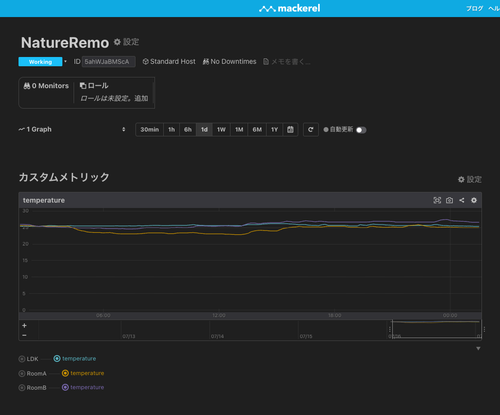
Task: Click the camera snapshot icon on graph
Action: 449,200
